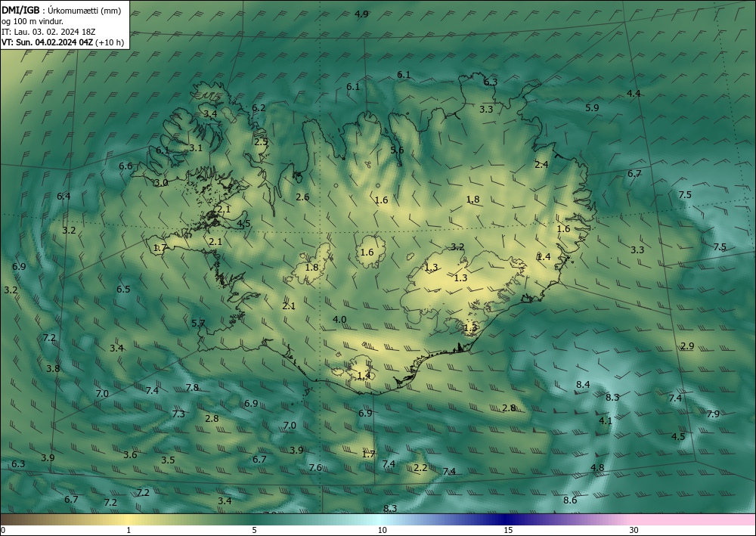Click the 3.0 value label
The height and width of the screenshot is (536, 756).
pyautogui.click(x=161, y=183)
